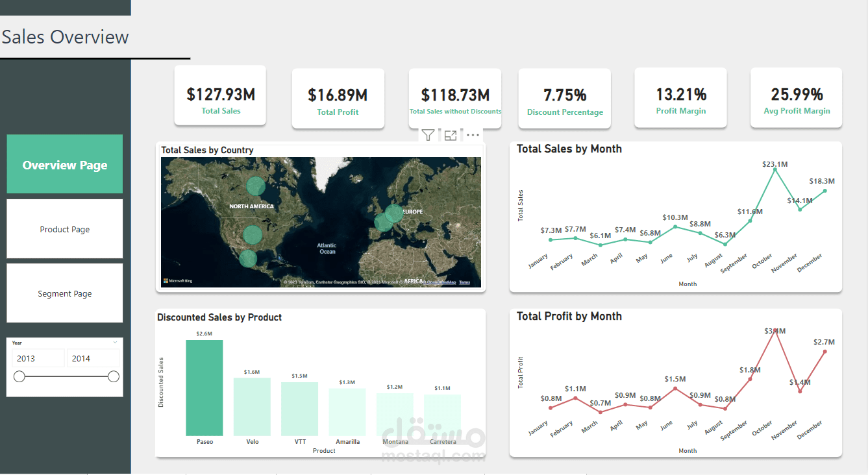Open the More options ellipsis menu on map
The width and height of the screenshot is (868, 475).
click(473, 135)
